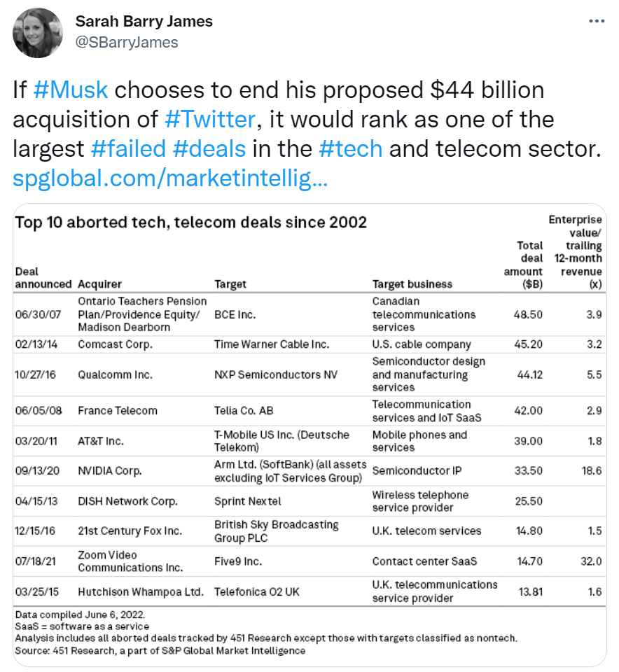619x672 pixels.
Task: Click the @SBarryJames handle
Action: pyautogui.click(x=126, y=42)
